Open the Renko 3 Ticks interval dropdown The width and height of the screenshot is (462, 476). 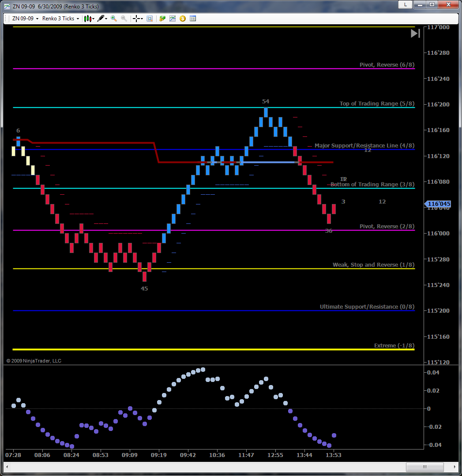pyautogui.click(x=60, y=19)
